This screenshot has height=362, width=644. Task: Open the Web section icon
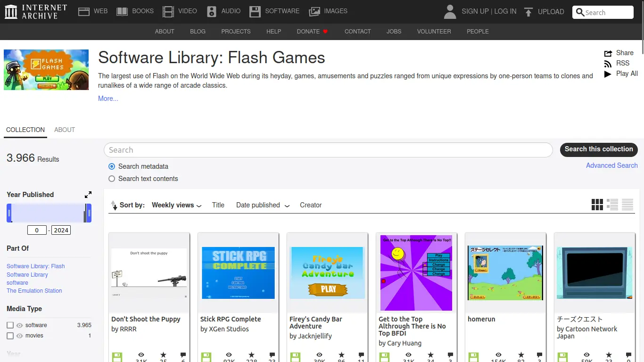pyautogui.click(x=84, y=11)
